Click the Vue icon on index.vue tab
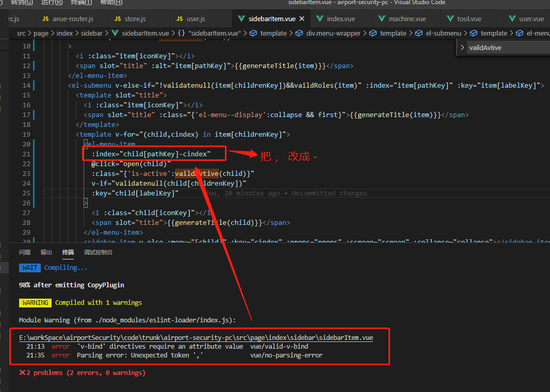Image resolution: width=550 pixels, height=392 pixels. pos(320,19)
